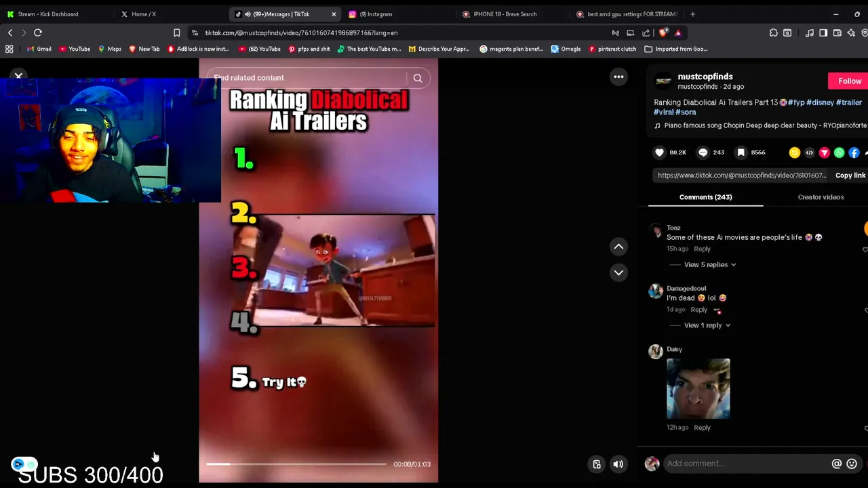The height and width of the screenshot is (488, 868).
Task: Share the video via WhatsApp icon
Action: tap(840, 152)
